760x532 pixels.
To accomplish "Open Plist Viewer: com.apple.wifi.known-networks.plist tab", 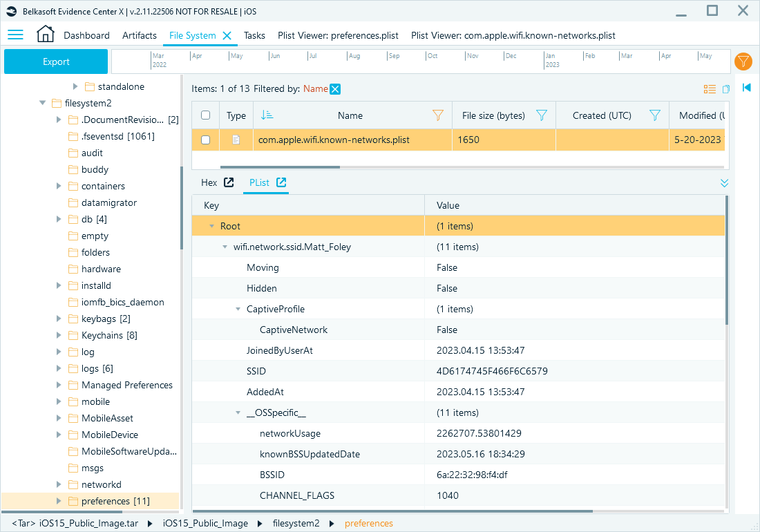I will [x=513, y=35].
